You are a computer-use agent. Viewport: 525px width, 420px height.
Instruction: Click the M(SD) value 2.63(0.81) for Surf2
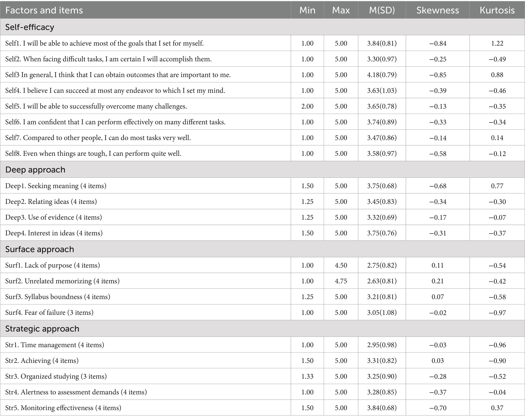click(x=382, y=281)
